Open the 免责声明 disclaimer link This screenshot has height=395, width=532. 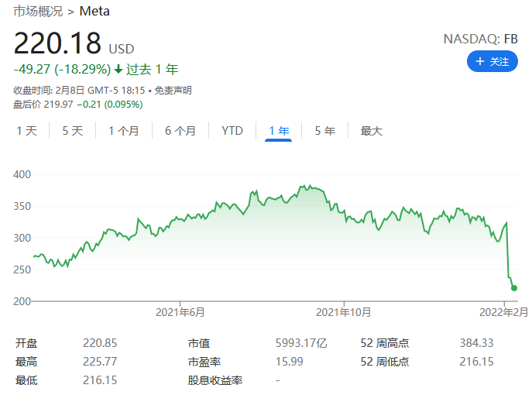[x=173, y=91]
